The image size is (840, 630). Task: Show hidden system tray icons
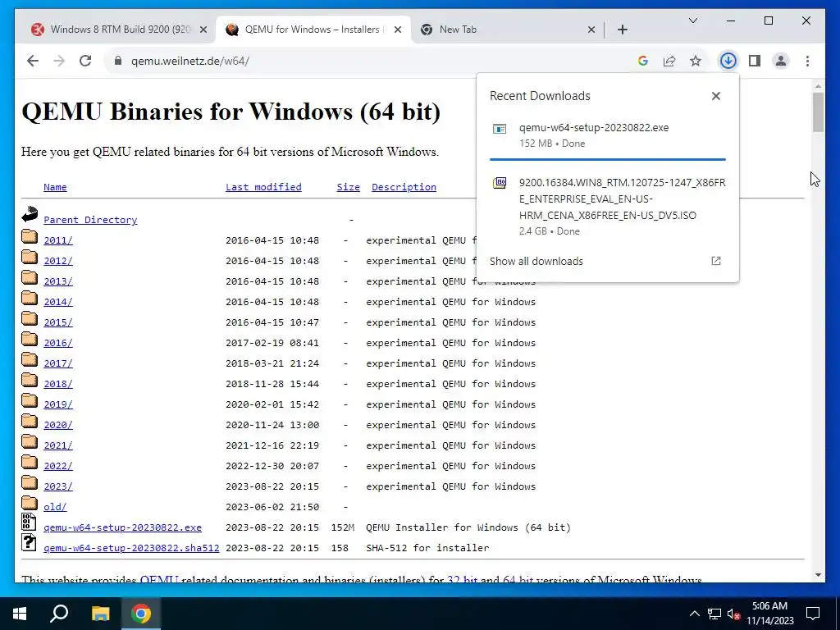694,614
